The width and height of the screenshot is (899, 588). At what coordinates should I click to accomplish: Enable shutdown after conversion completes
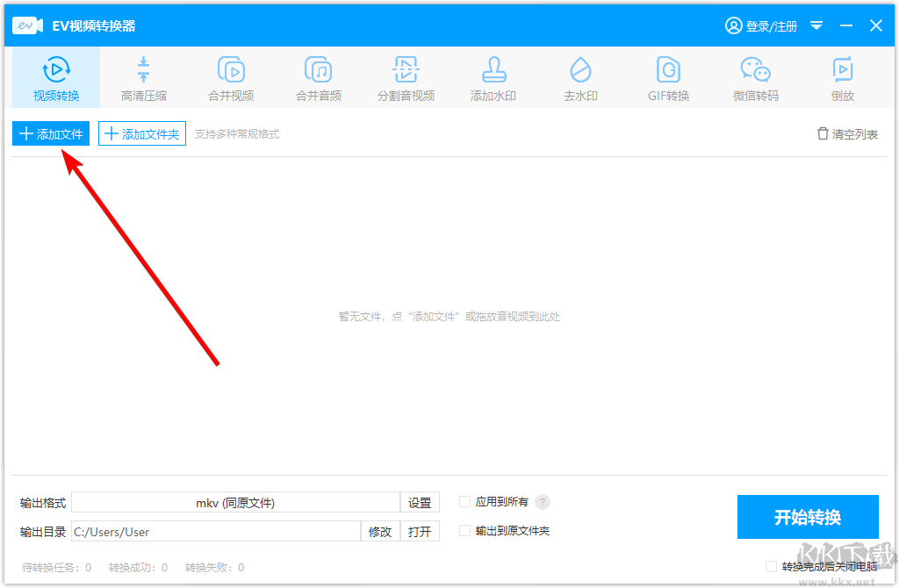coord(772,567)
